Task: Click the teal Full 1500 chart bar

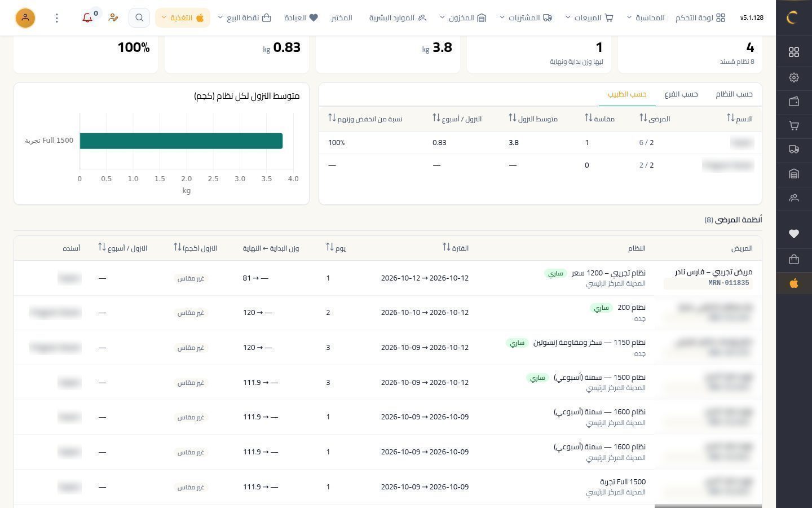Action: 181,141
